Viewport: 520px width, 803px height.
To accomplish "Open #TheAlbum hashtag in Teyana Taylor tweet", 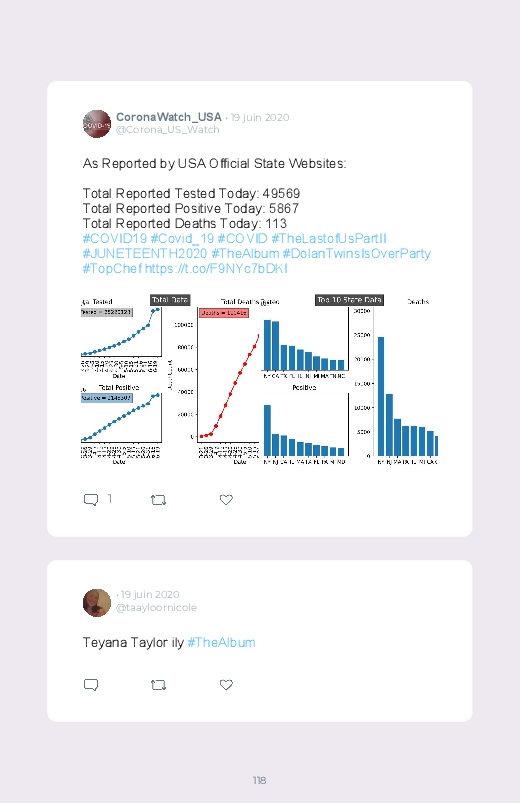I will coord(221,642).
